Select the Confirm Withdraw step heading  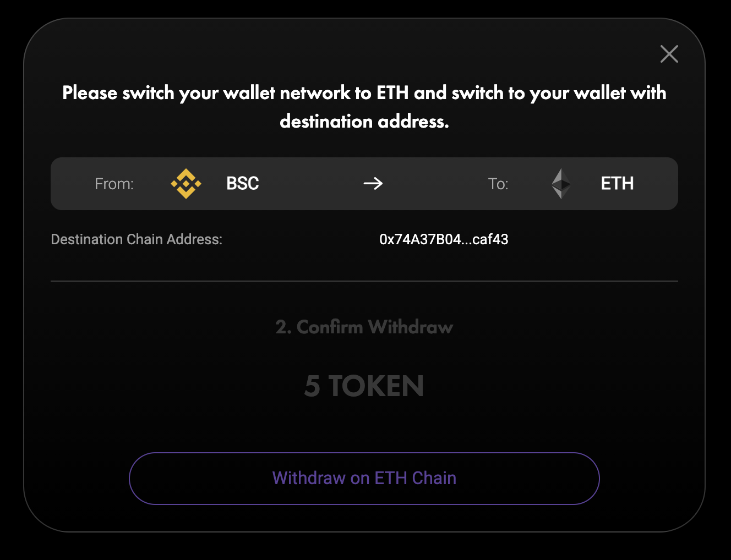pos(364,327)
